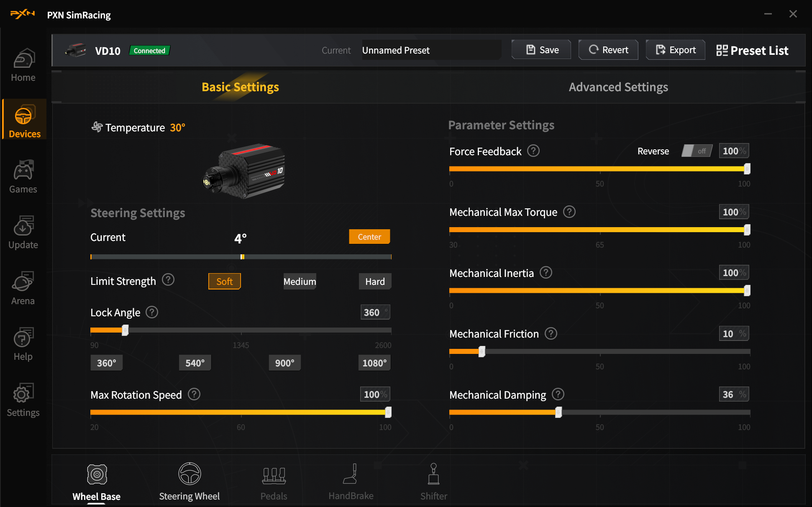Click the Lock Angle slider handle
The image size is (812, 507).
125,330
